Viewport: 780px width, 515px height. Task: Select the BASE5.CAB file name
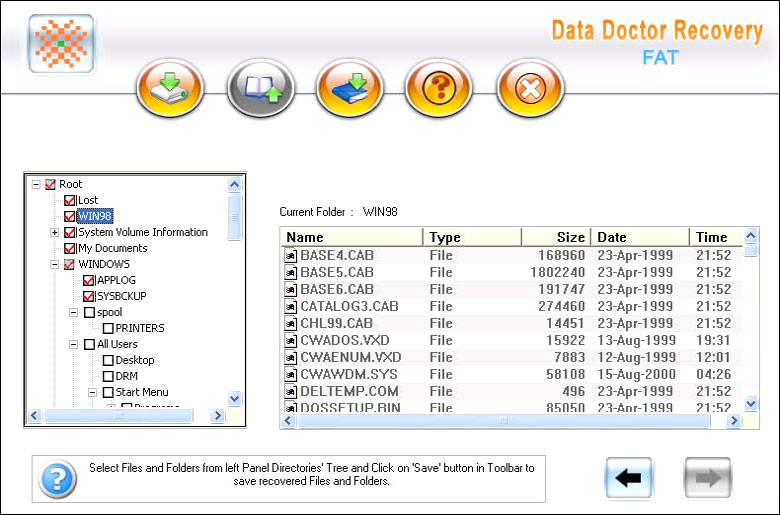(337, 273)
